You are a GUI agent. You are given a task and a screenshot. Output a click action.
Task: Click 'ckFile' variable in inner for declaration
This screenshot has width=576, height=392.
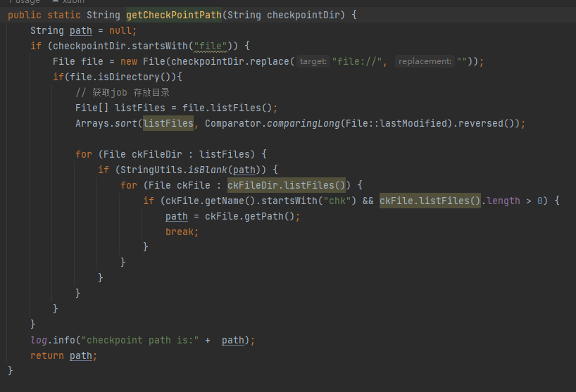pos(194,185)
